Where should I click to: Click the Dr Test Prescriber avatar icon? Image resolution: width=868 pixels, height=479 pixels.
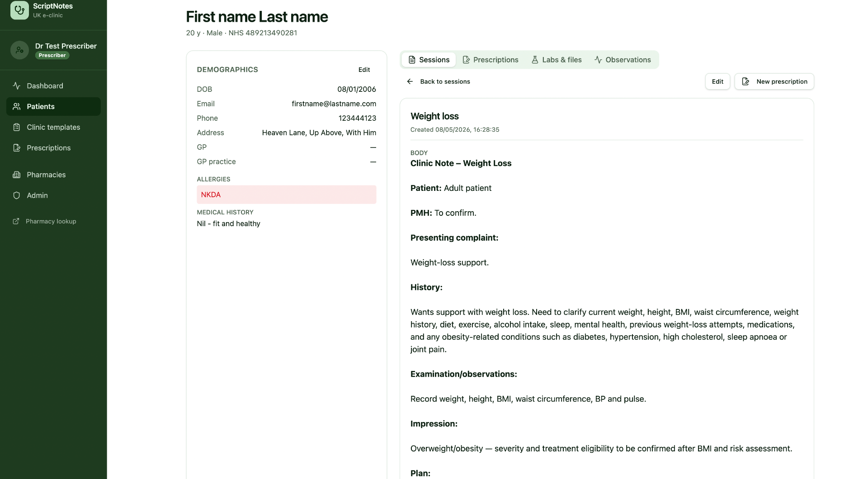click(x=19, y=50)
